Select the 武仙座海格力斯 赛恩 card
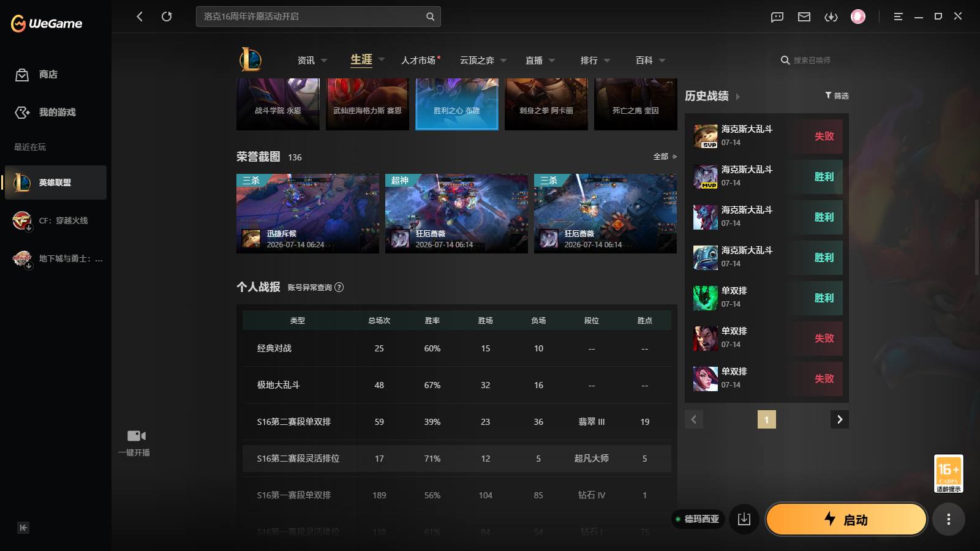 pos(367,104)
